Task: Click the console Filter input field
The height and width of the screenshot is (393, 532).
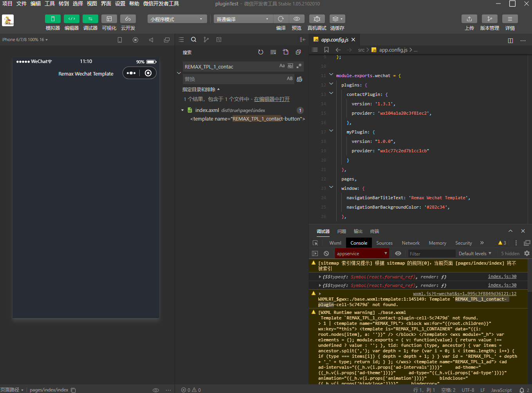Action: (x=431, y=254)
